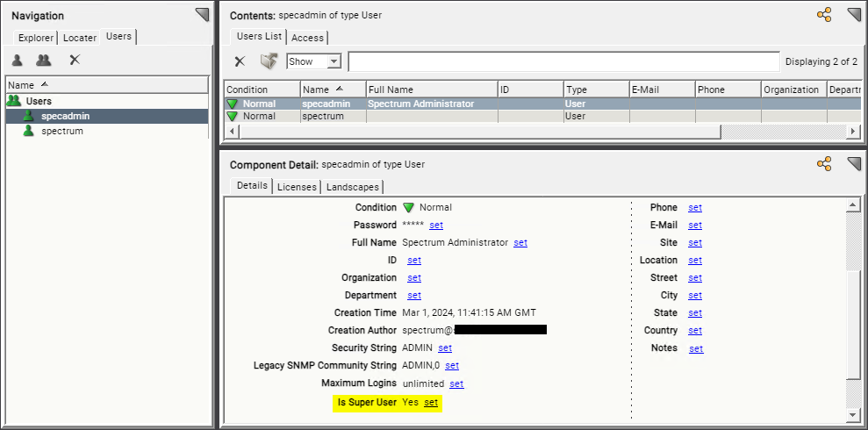
Task: Select spectrum user in Navigation tree
Action: (x=62, y=131)
